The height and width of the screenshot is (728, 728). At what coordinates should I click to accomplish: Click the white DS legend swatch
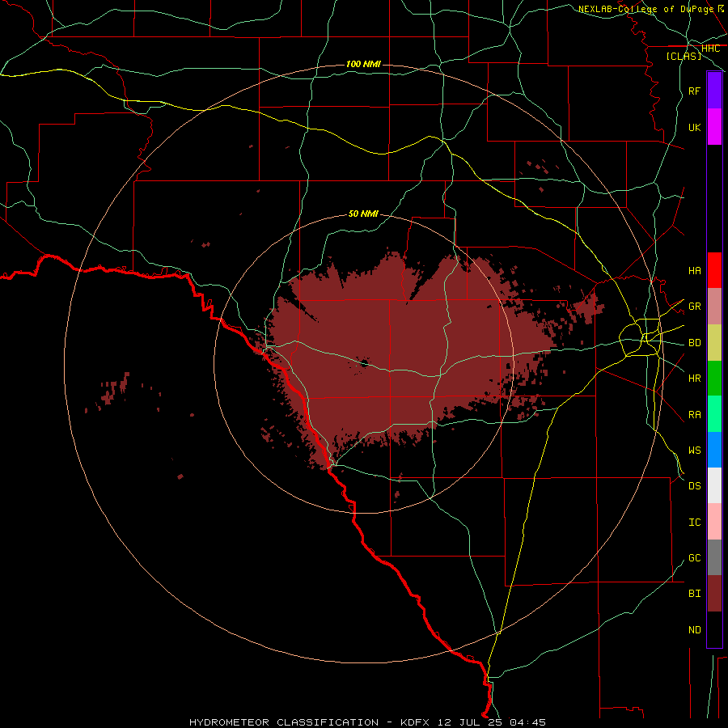coord(714,485)
